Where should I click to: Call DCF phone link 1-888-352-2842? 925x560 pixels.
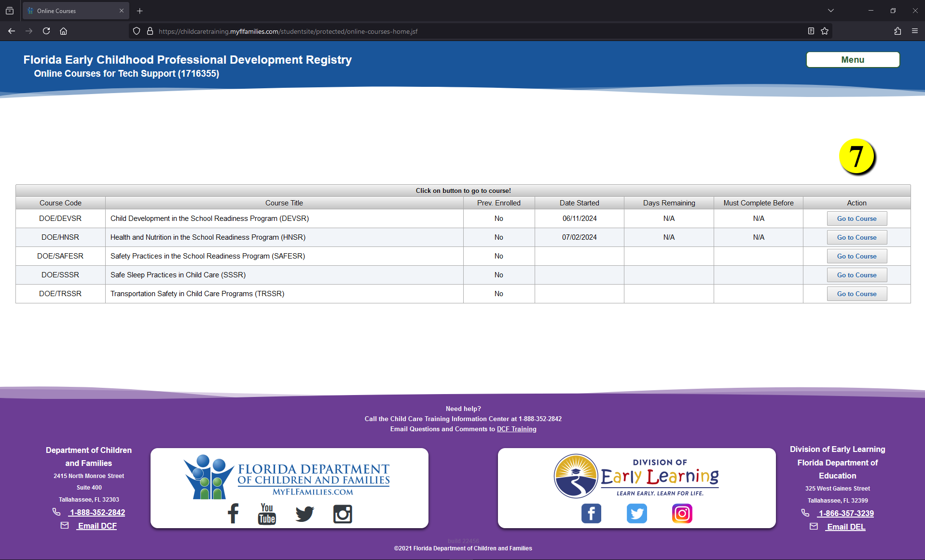[97, 512]
